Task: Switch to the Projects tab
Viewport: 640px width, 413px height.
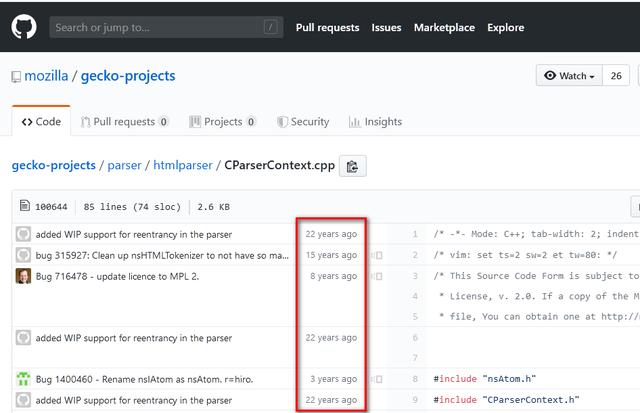Action: coord(222,122)
